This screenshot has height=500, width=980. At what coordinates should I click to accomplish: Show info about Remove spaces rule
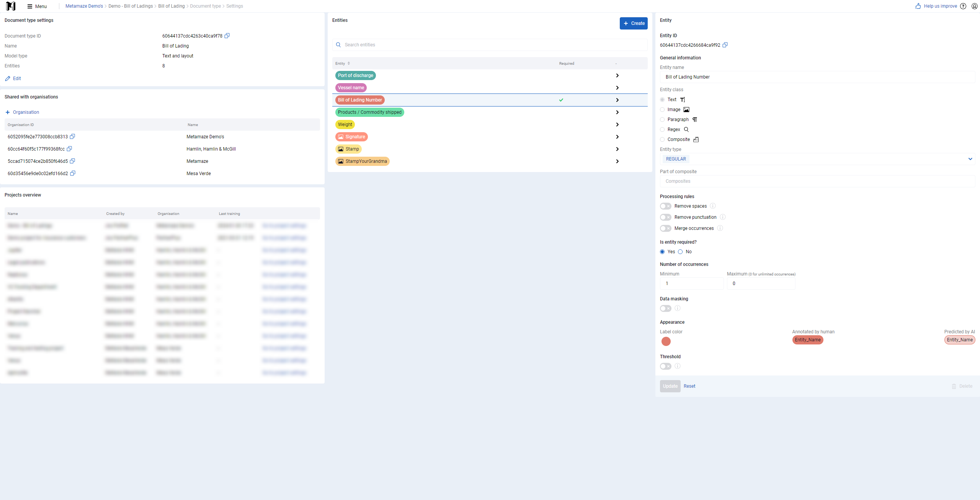coord(713,206)
